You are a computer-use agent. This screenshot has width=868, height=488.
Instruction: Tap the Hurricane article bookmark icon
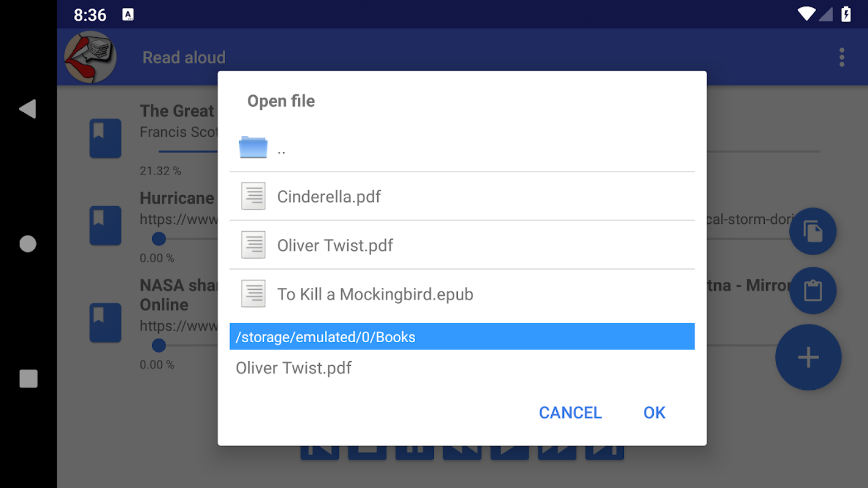[106, 226]
